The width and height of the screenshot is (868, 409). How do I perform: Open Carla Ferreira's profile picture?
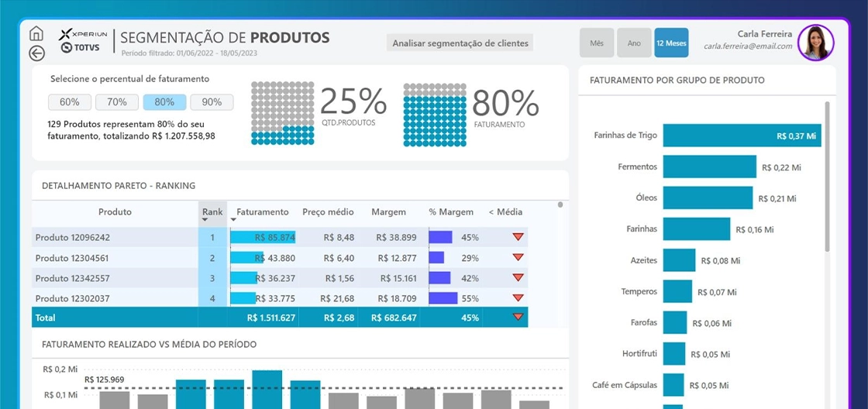tap(816, 43)
